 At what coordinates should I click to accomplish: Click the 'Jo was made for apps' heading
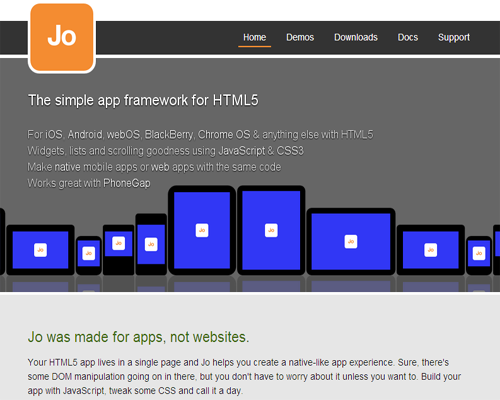[138, 337]
